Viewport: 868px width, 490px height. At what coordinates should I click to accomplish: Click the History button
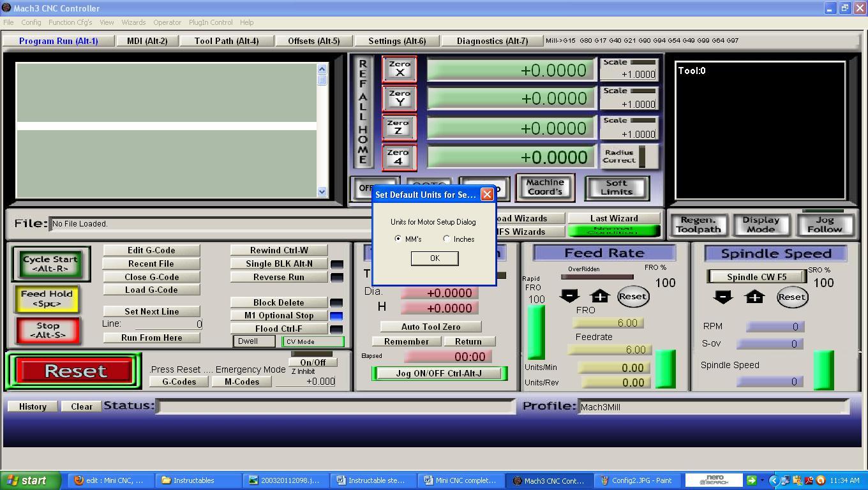(x=33, y=406)
